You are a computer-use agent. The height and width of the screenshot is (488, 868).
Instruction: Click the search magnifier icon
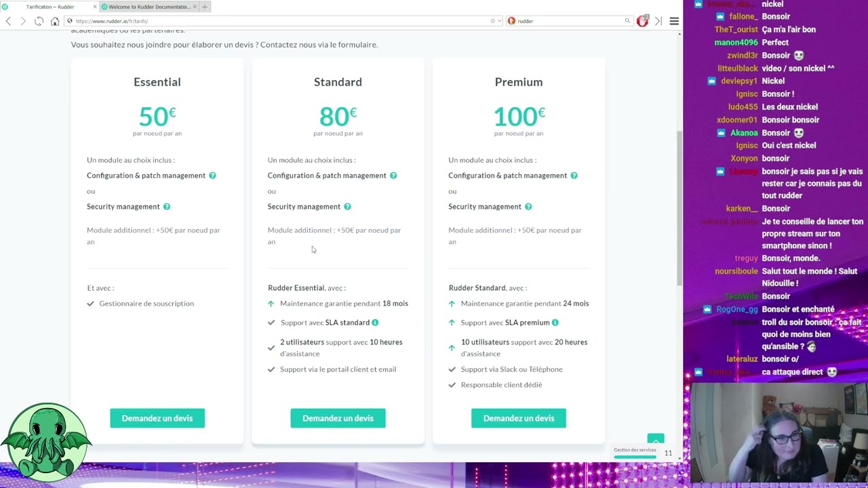627,21
